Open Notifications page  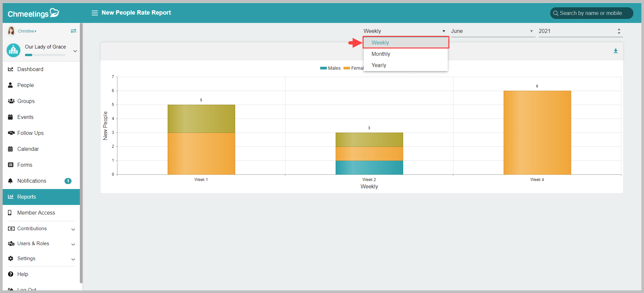point(32,181)
